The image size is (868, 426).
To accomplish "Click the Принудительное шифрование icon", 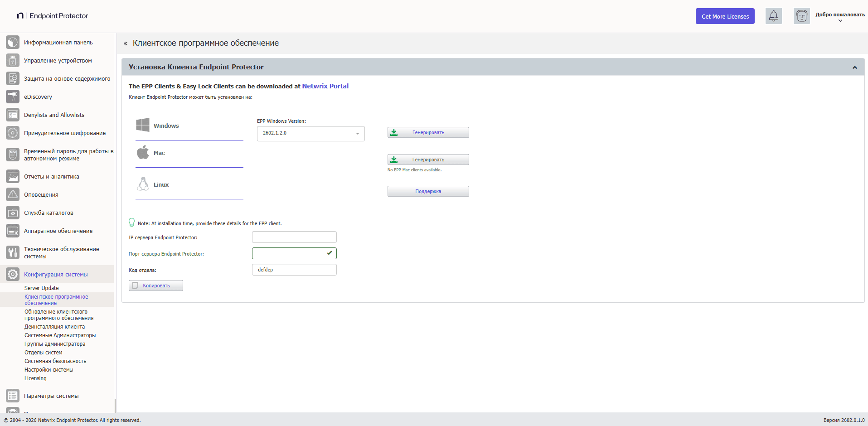I will (x=13, y=133).
